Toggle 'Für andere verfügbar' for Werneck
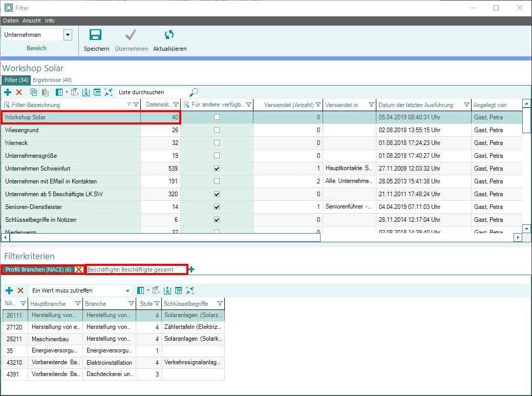The image size is (532, 396). click(x=217, y=143)
